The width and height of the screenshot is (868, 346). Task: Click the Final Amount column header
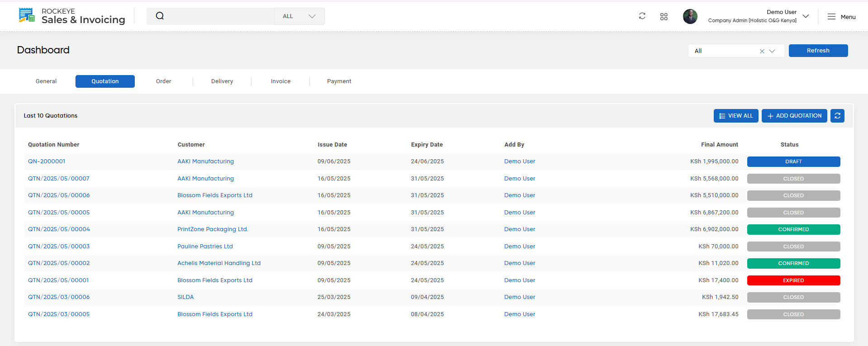pos(720,145)
